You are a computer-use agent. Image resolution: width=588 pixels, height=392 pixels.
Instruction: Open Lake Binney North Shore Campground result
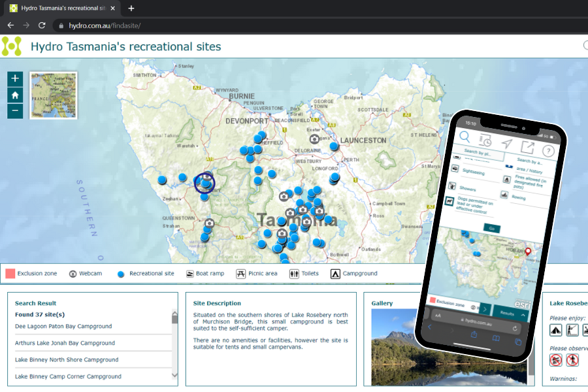67,360
